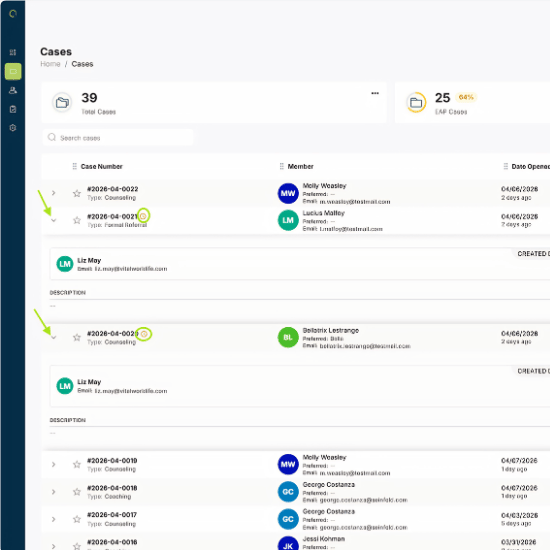Viewport: 550px width, 550px height.
Task: Click the Member column header
Action: coord(300,166)
